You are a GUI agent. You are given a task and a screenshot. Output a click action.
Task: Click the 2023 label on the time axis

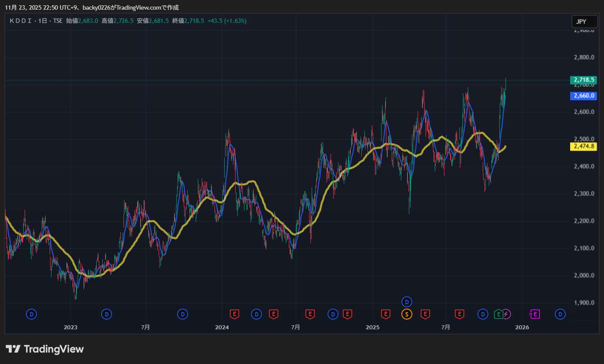(70, 327)
